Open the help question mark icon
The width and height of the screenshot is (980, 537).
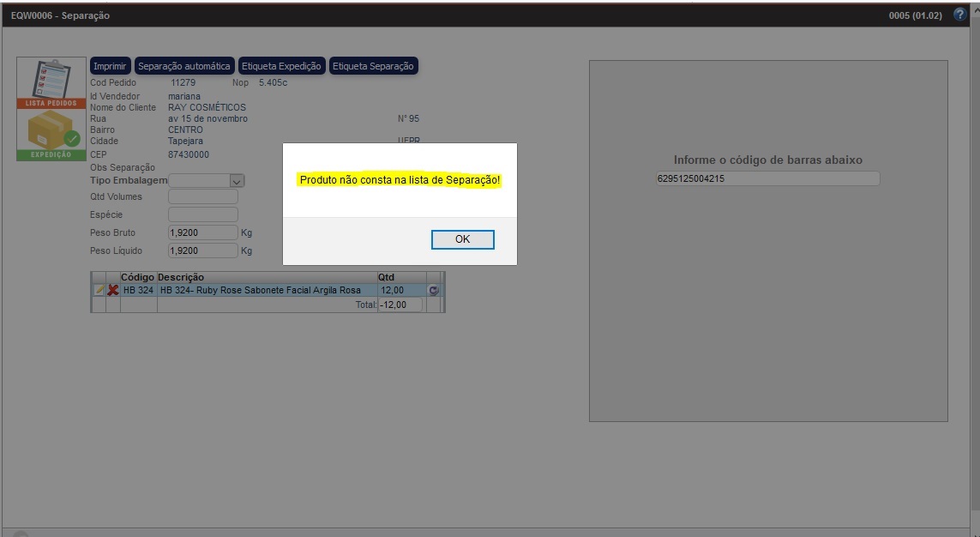(959, 15)
